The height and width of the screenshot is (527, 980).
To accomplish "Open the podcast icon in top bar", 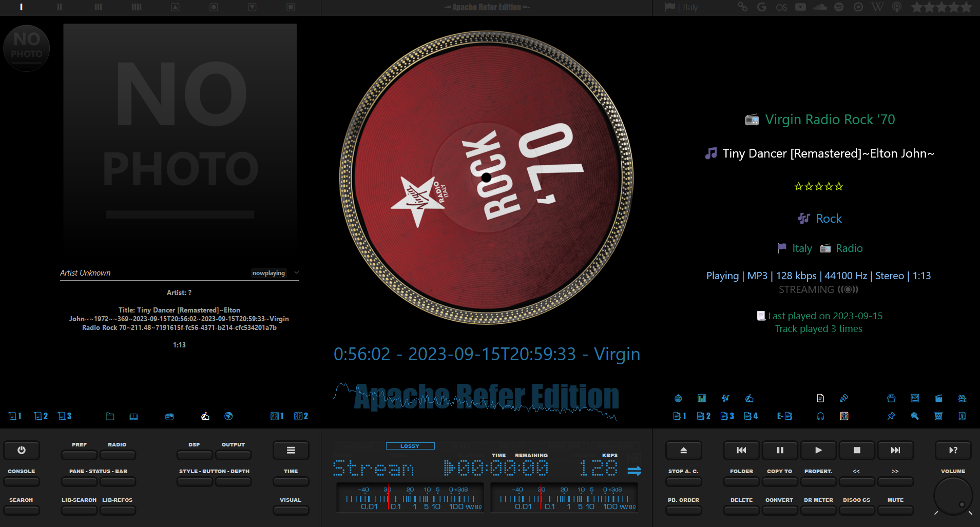I will 897,7.
